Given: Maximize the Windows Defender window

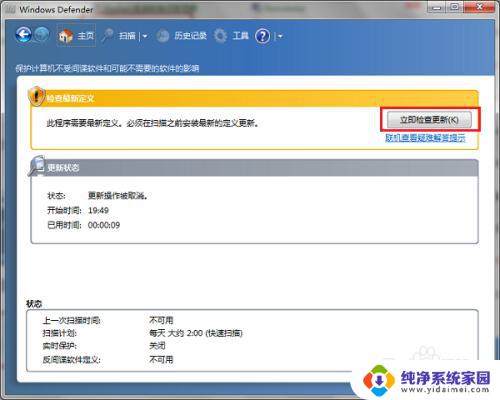Looking at the screenshot, I should [455, 7].
